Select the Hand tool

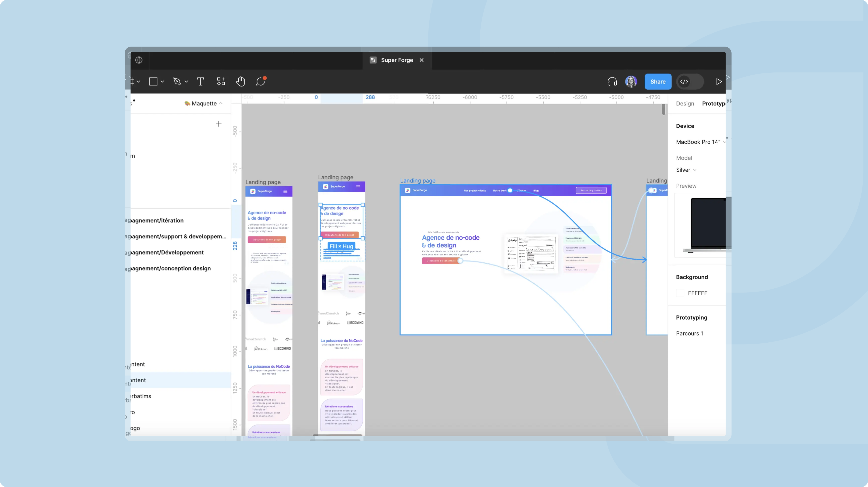241,82
